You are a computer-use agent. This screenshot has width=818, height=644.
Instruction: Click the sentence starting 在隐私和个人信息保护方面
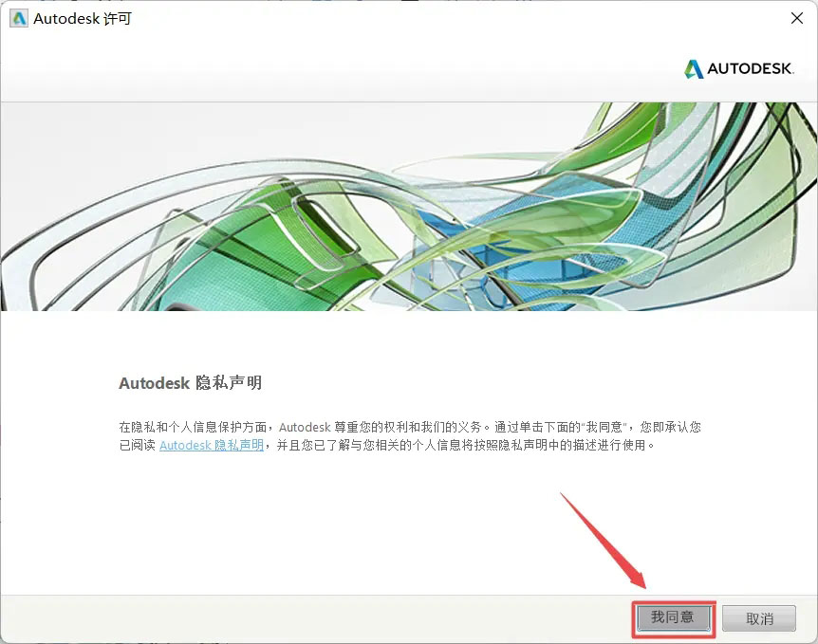410,436
